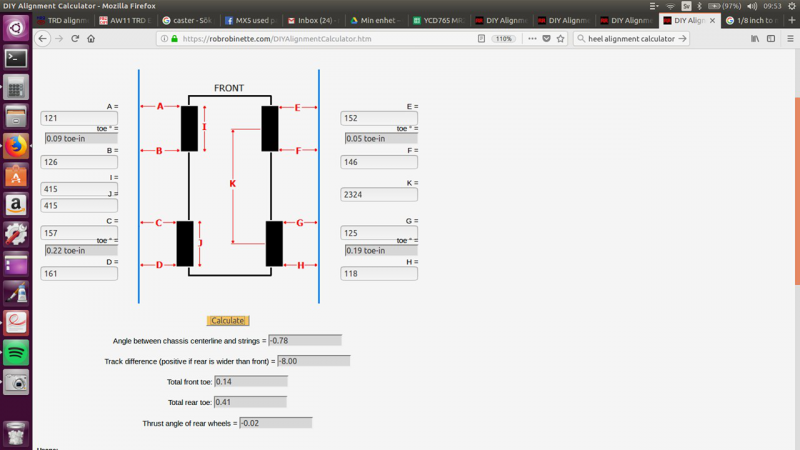The height and width of the screenshot is (450, 800).
Task: Click the F measurement input field
Action: pos(379,162)
